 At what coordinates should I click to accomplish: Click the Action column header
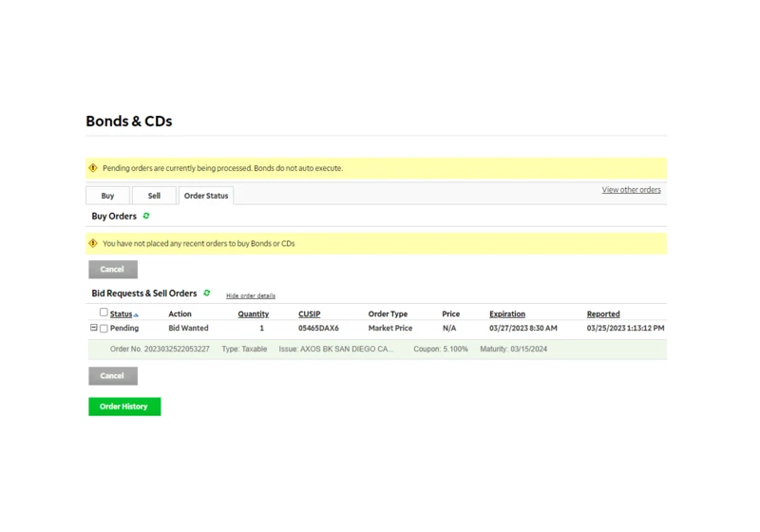[x=180, y=313]
